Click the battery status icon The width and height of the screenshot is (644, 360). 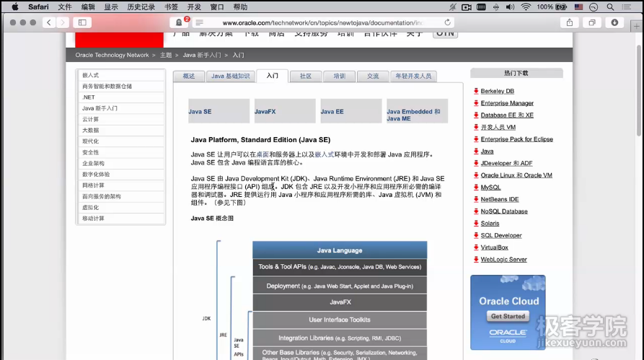pyautogui.click(x=561, y=7)
